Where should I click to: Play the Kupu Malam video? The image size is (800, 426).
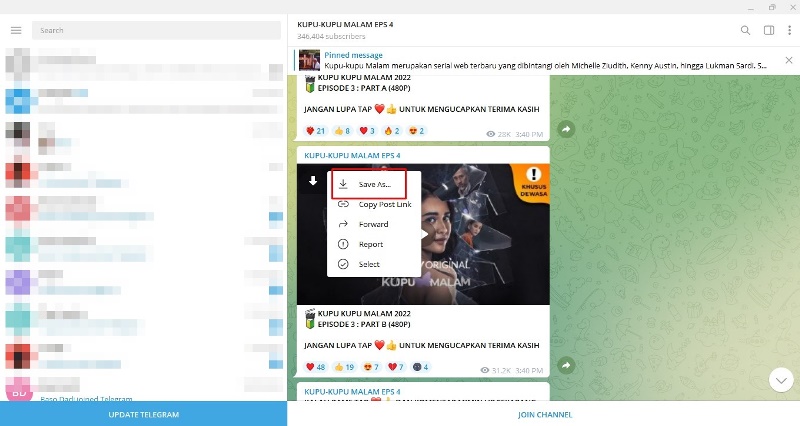coord(425,235)
